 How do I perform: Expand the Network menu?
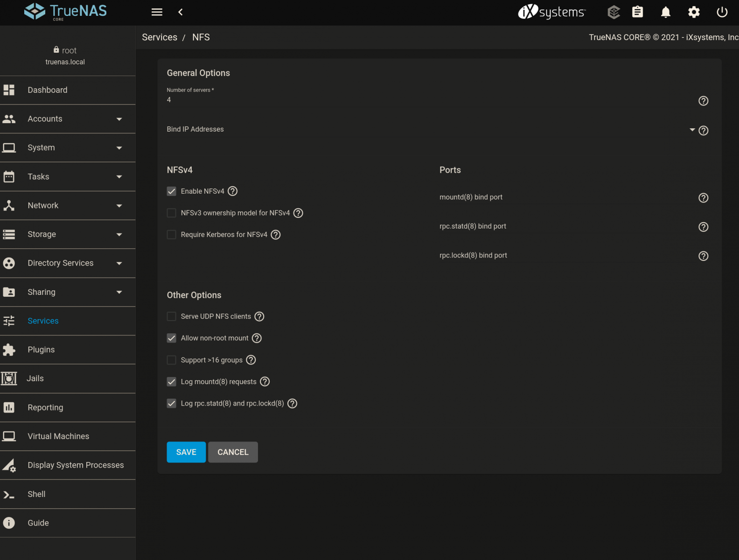pyautogui.click(x=68, y=206)
